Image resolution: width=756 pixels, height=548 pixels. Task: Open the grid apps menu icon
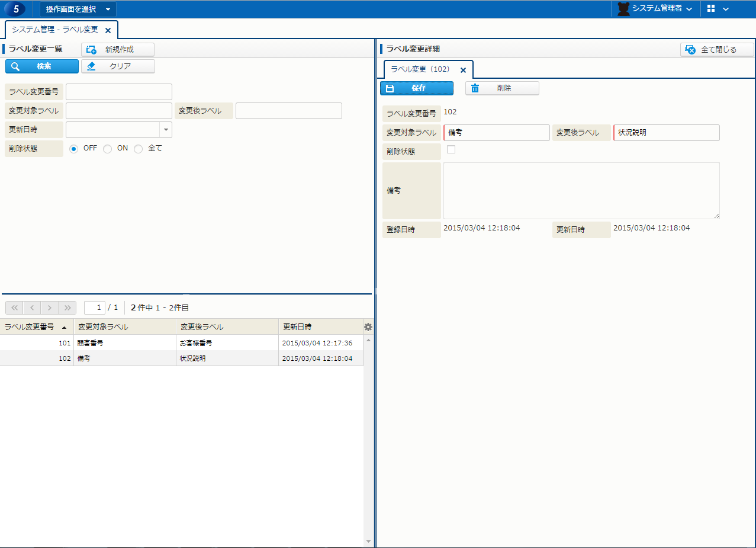[711, 9]
